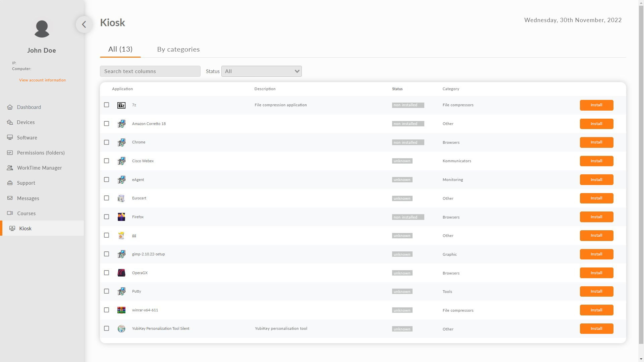Click the 'YubiKey personalisation tool' description
Screen dimensions: 644x362
click(281, 328)
